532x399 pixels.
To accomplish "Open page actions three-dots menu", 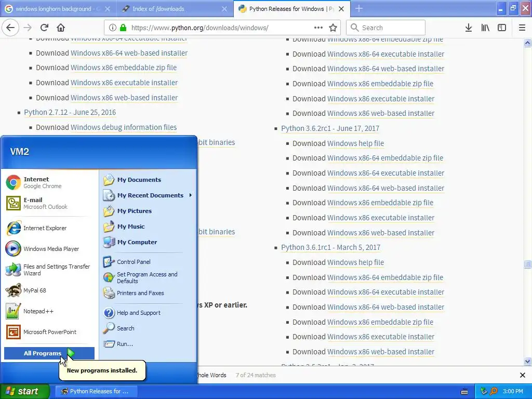I will coord(318,28).
